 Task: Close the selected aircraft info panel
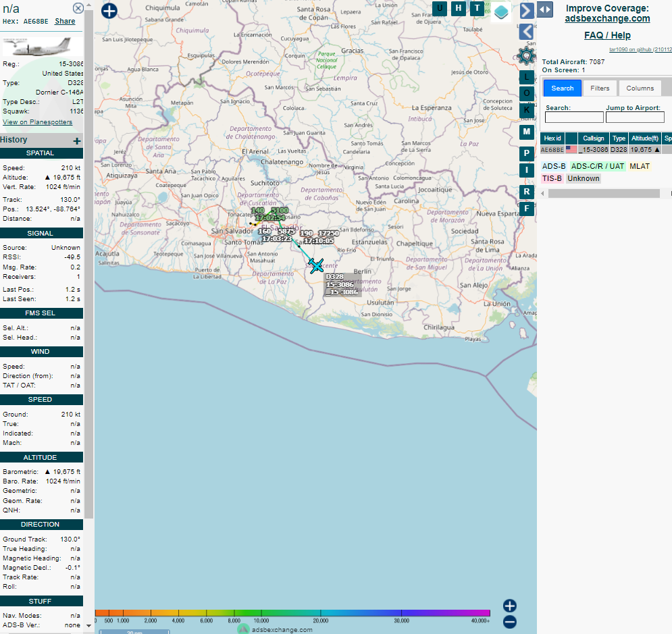78,8
